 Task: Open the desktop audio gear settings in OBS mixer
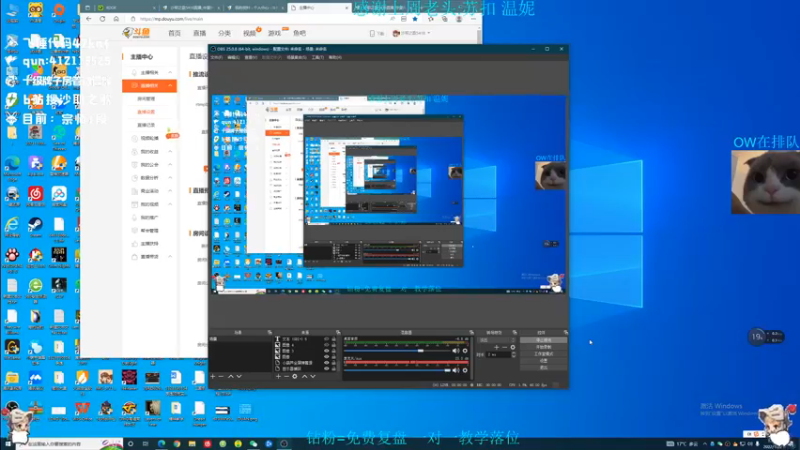point(465,351)
